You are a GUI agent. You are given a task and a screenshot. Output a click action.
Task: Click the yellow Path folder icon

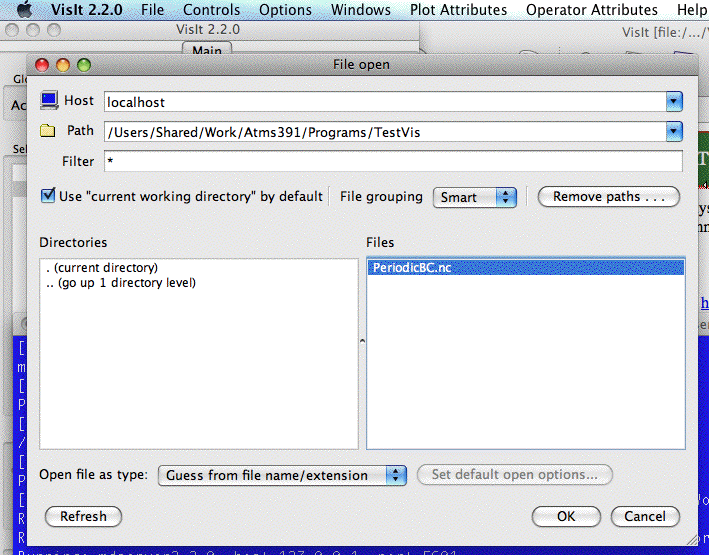(x=49, y=131)
